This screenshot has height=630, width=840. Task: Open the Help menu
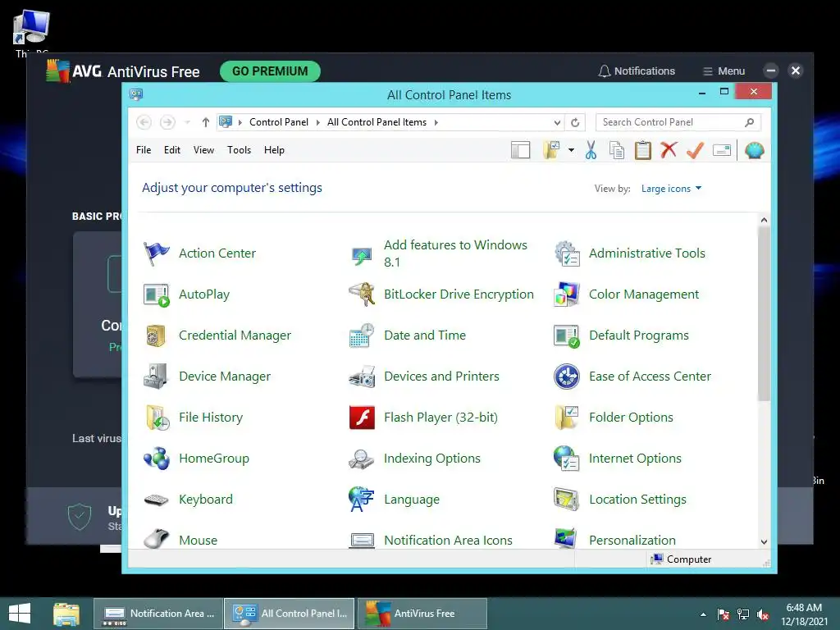[274, 150]
